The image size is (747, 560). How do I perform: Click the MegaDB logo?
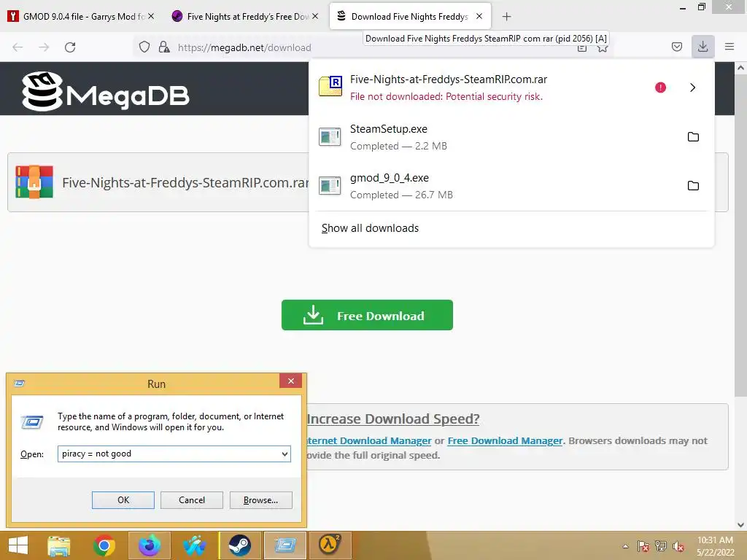(105, 91)
